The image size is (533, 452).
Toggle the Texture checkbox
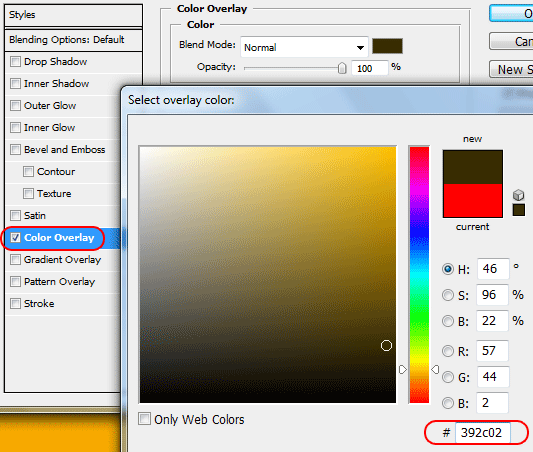(28, 194)
